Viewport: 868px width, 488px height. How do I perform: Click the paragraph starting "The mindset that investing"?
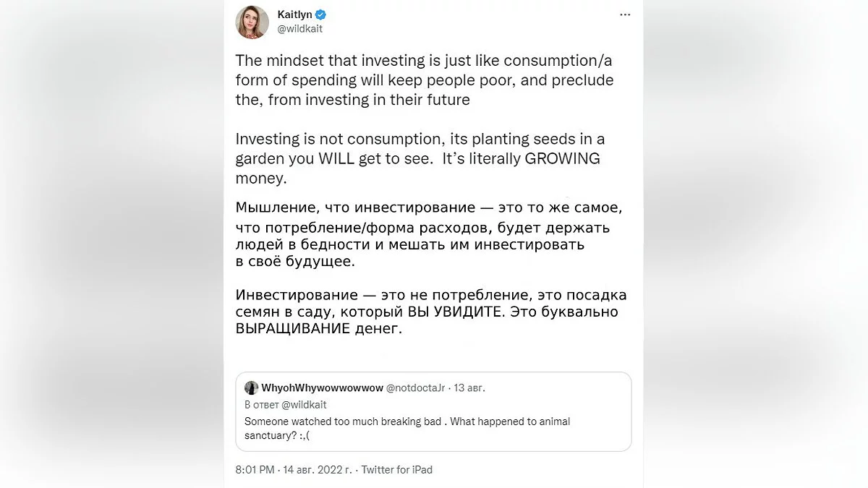424,80
